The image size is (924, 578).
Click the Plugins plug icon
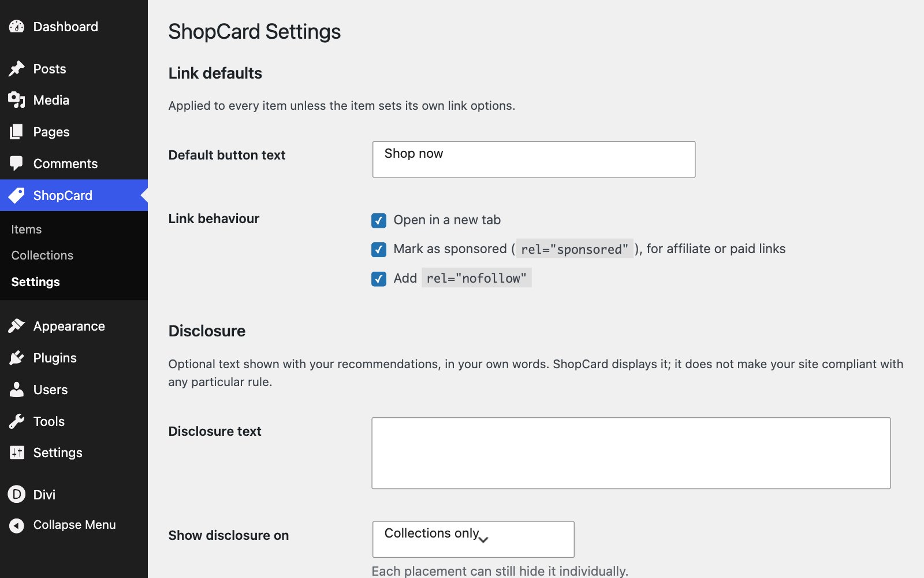(x=17, y=358)
